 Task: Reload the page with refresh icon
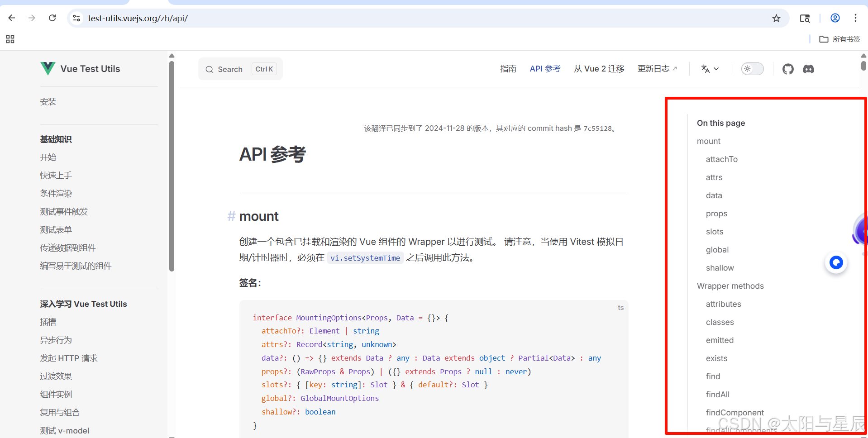(x=52, y=18)
